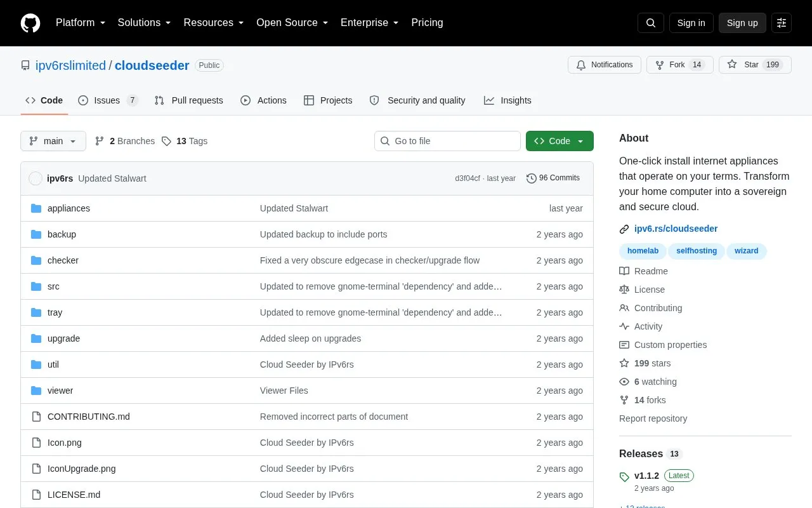Viewport: 812px width, 508px height.
Task: Open the appearance settings icon button
Action: pos(782,23)
